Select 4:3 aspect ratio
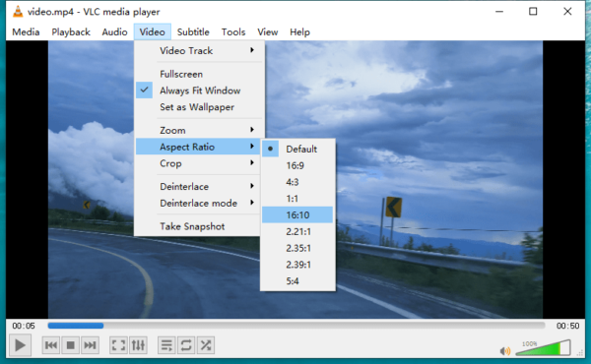This screenshot has height=364, width=591. click(x=297, y=182)
